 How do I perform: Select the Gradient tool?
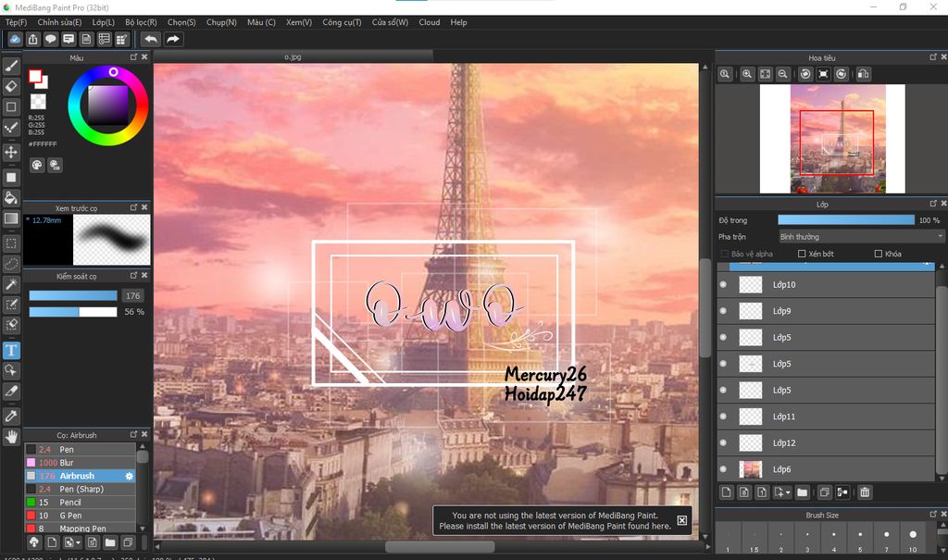tap(11, 218)
